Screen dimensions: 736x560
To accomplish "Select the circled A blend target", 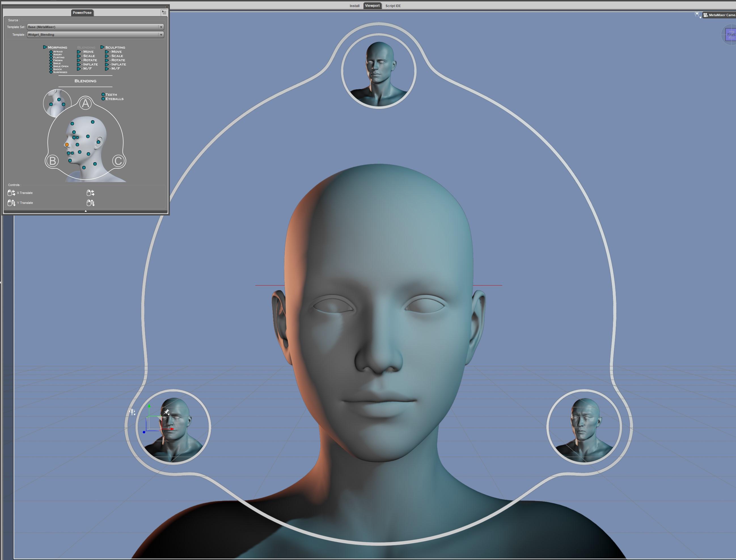I will click(85, 103).
